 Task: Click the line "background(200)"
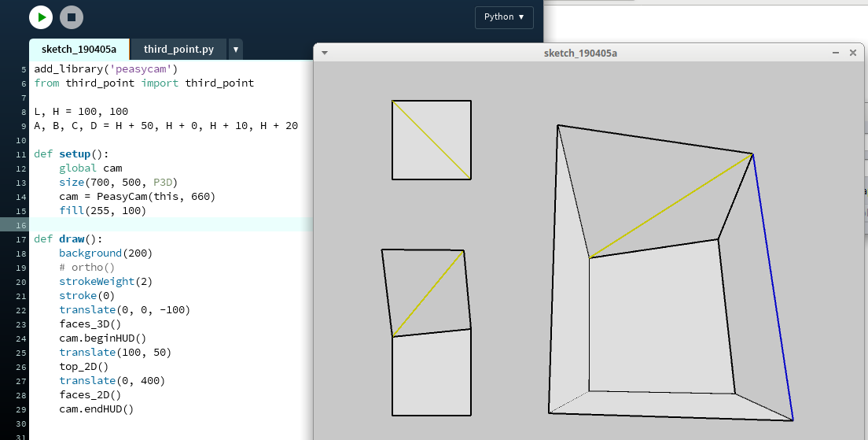[x=105, y=253]
